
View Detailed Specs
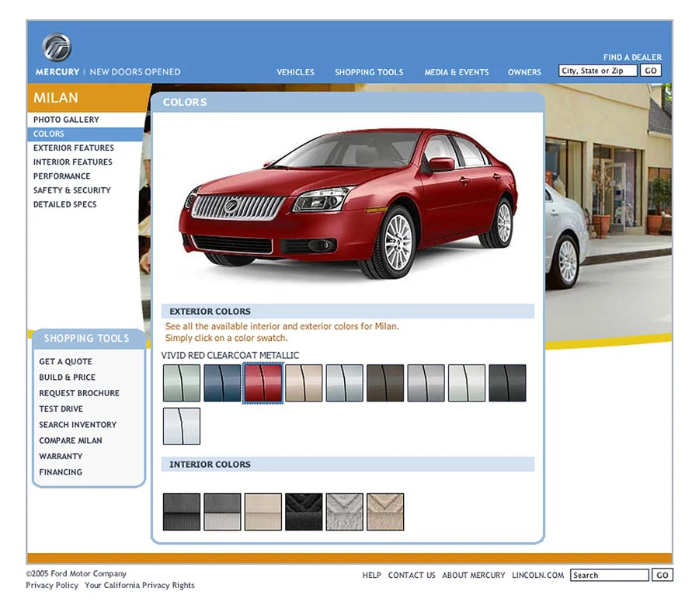pyautogui.click(x=64, y=204)
